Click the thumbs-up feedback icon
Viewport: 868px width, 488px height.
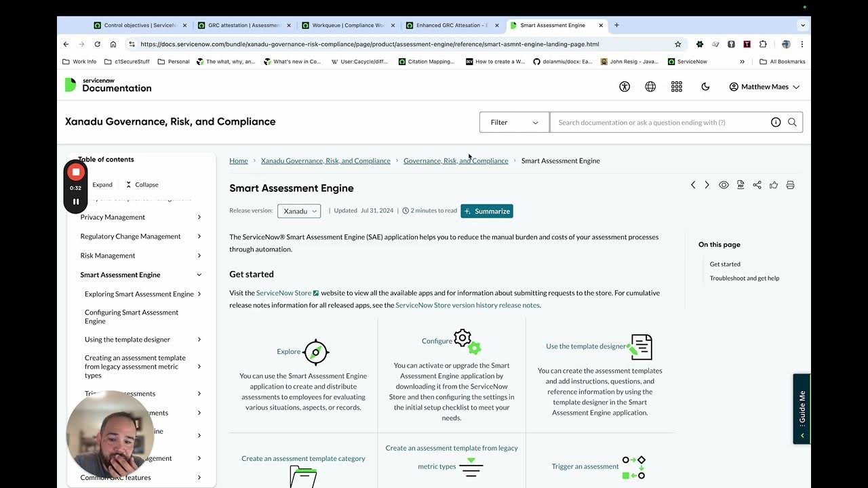[x=774, y=185]
